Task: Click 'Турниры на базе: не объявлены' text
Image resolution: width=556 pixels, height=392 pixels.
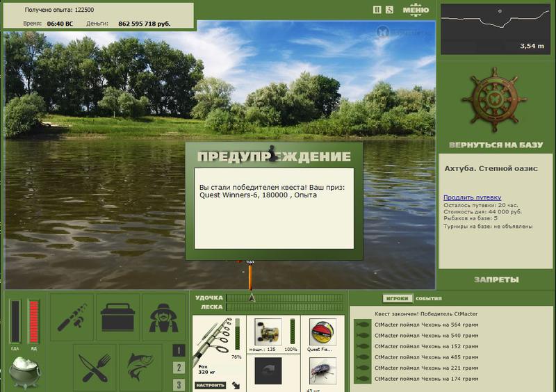Action: [x=488, y=227]
